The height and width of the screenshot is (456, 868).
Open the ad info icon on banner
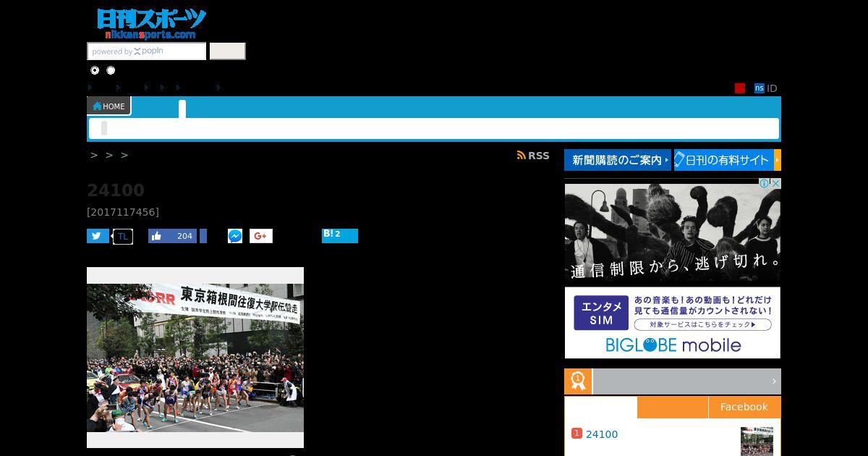tap(764, 184)
